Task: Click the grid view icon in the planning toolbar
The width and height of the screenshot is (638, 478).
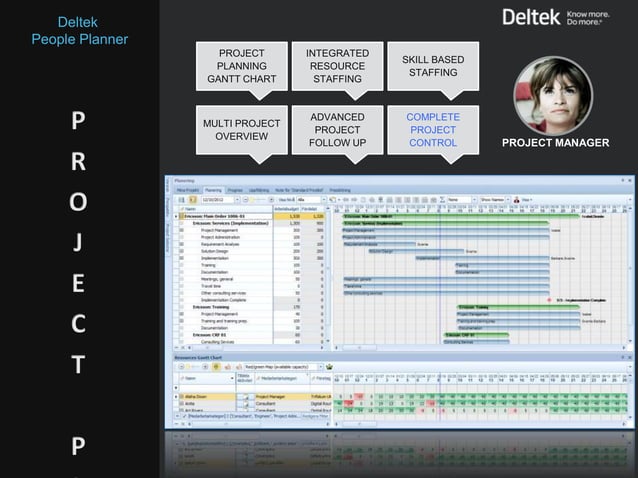Action: click(x=181, y=200)
